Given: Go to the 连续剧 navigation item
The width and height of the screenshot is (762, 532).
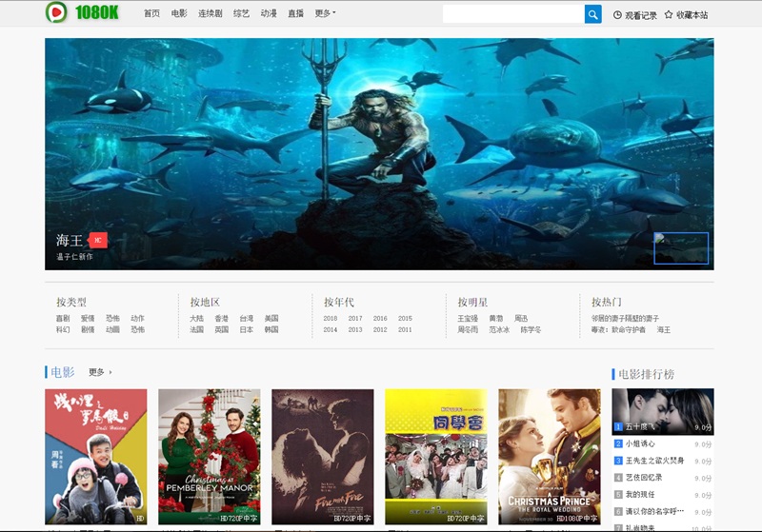Looking at the screenshot, I should [x=210, y=14].
